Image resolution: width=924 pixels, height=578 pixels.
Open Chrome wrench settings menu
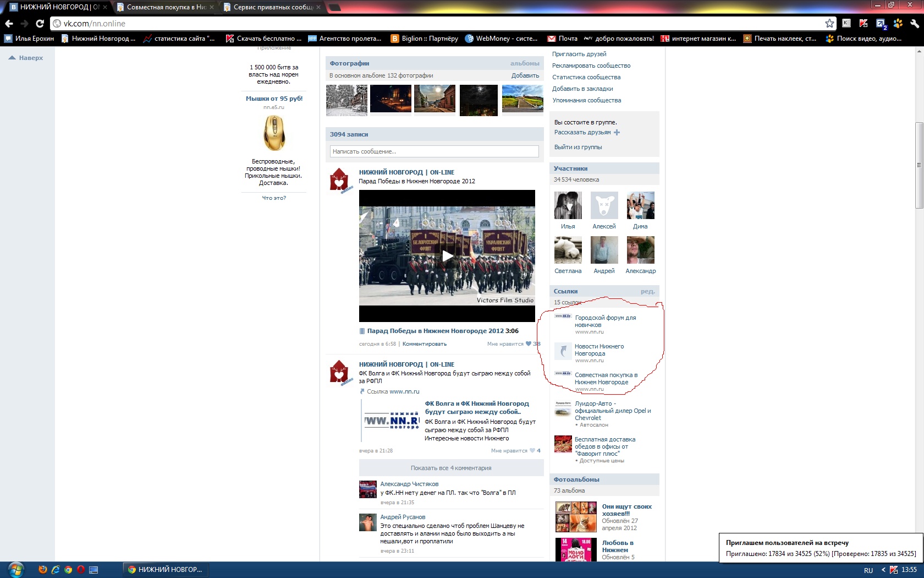914,23
